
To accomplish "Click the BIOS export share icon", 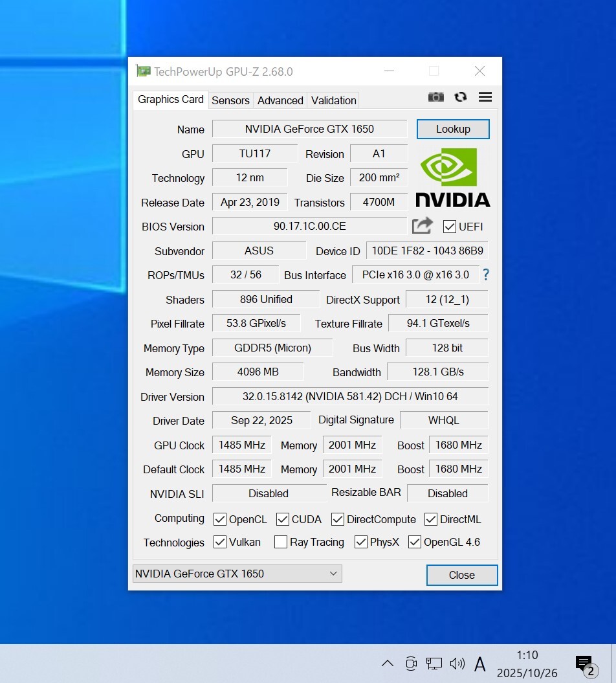I will [423, 226].
